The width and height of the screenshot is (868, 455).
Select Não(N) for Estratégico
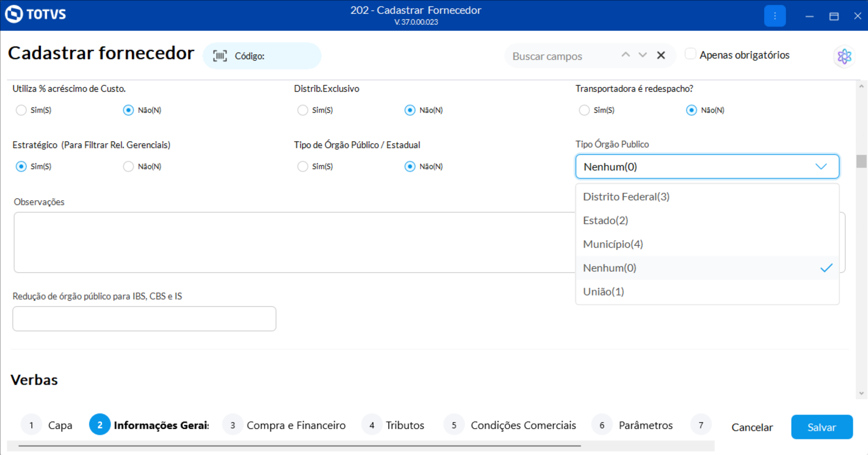128,167
